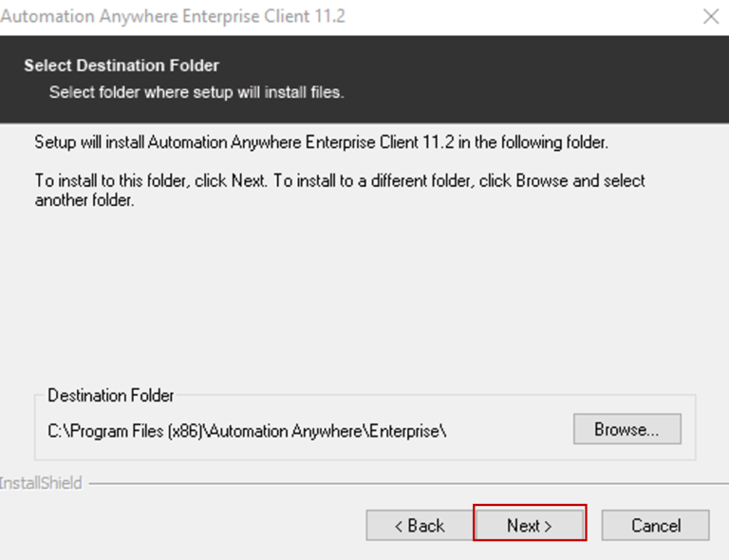This screenshot has width=729, height=560.
Task: Click the Setup will install sentence
Action: coord(321,142)
